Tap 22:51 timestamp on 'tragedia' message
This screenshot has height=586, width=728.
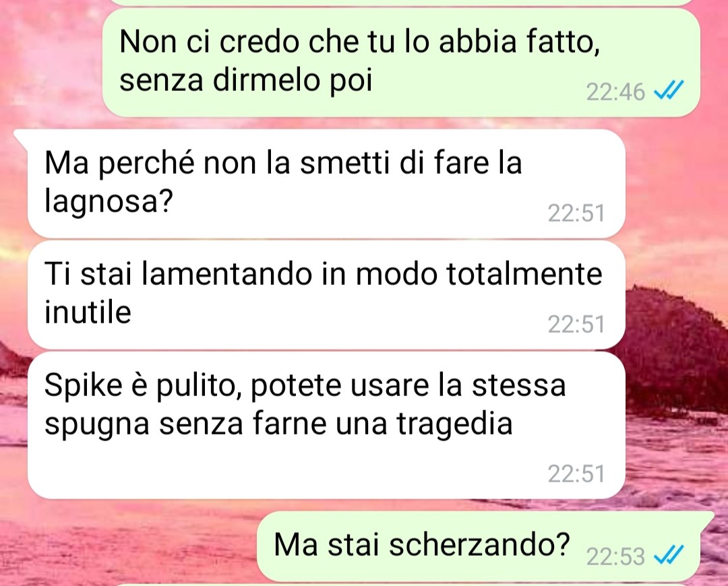click(x=576, y=474)
